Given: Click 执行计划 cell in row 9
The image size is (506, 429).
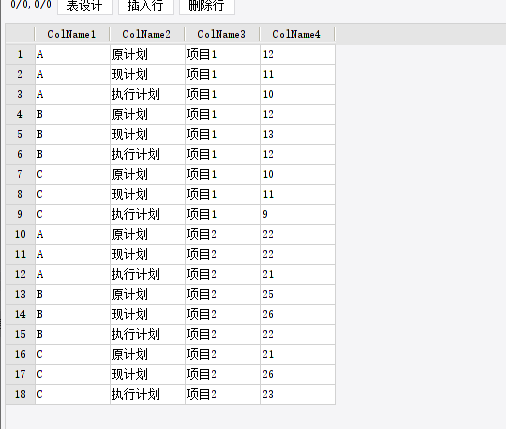Looking at the screenshot, I should pyautogui.click(x=148, y=214).
